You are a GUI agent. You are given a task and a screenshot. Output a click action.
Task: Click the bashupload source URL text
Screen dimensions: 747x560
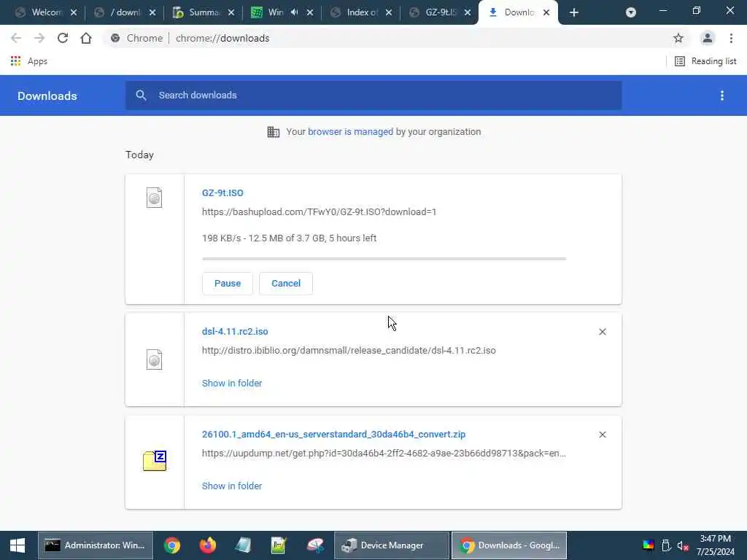pyautogui.click(x=320, y=212)
